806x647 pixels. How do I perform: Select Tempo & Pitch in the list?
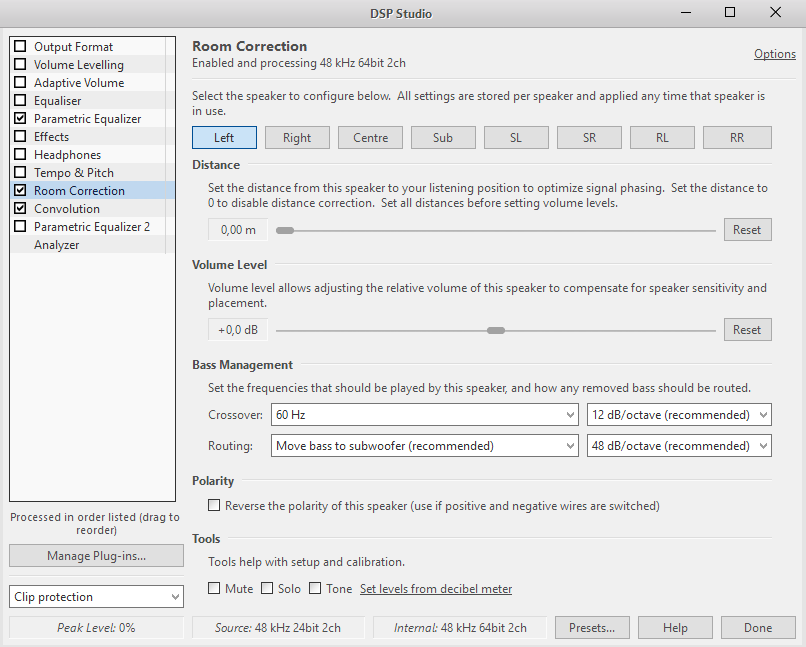(x=74, y=173)
